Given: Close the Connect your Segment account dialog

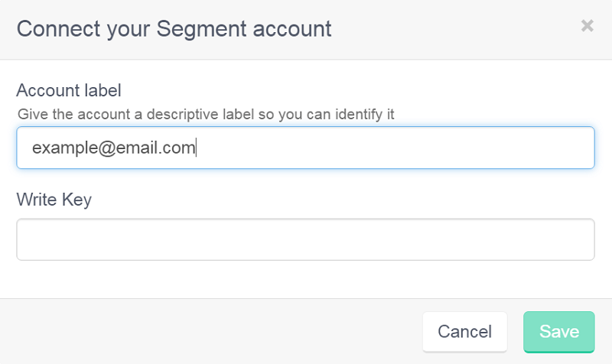Looking at the screenshot, I should (587, 26).
